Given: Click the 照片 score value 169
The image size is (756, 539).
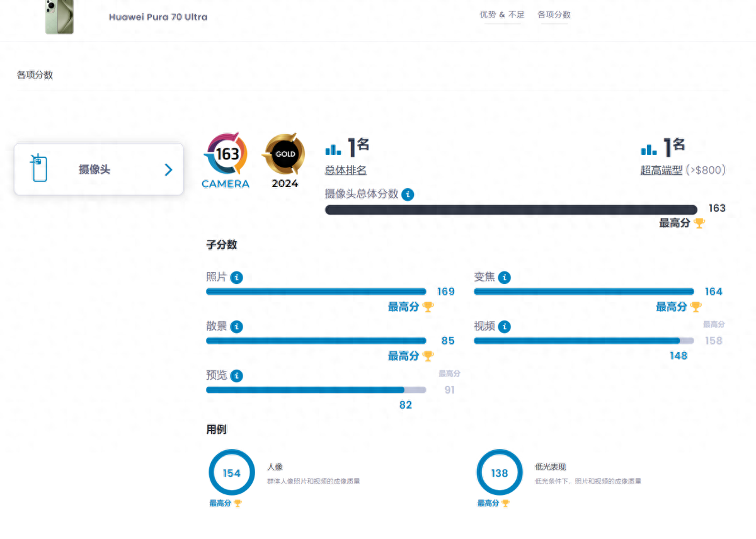Looking at the screenshot, I should [x=446, y=292].
